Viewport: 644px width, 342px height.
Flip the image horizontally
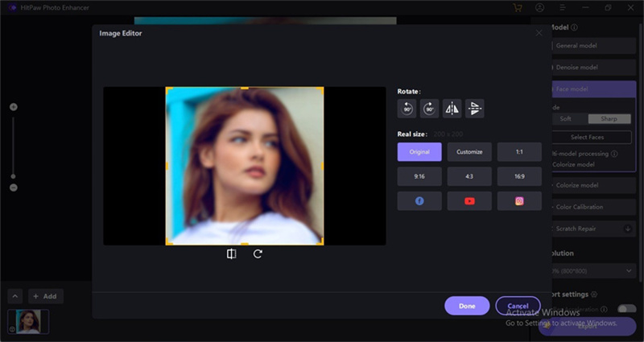[x=452, y=109]
